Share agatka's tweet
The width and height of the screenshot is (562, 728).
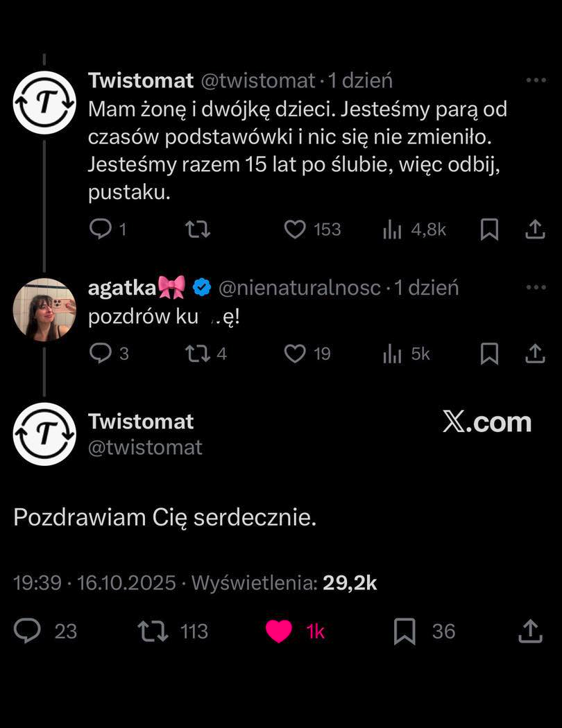[535, 354]
